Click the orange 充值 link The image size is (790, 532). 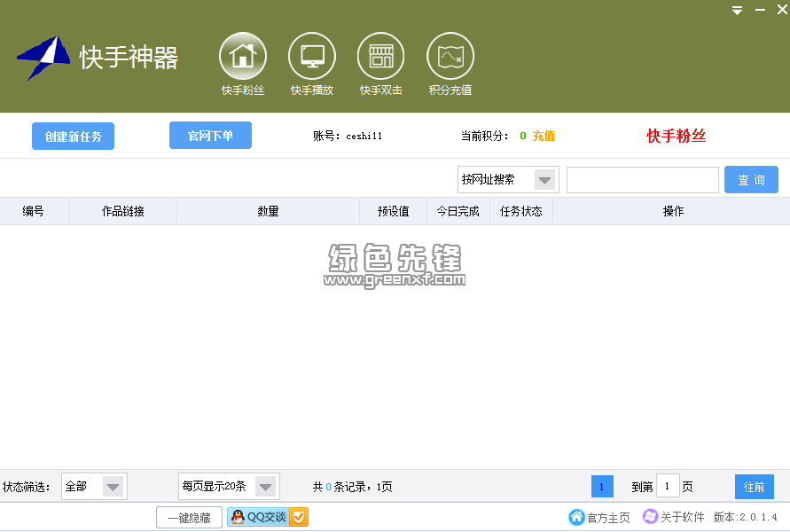pyautogui.click(x=544, y=136)
